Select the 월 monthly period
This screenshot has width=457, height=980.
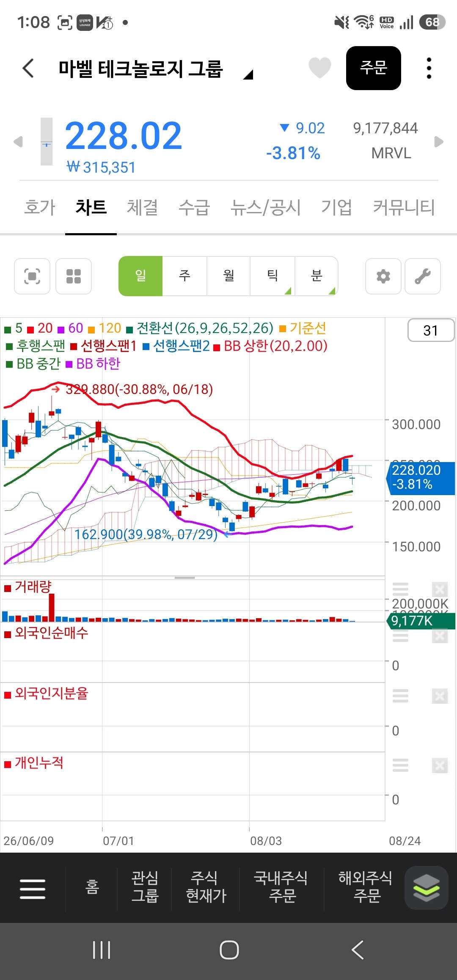click(x=229, y=276)
